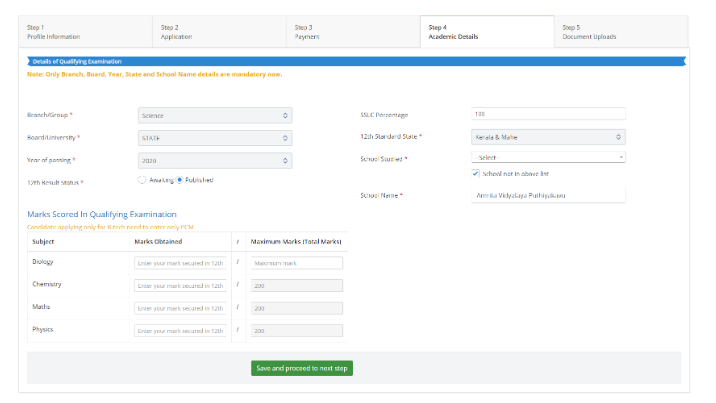Expand the Year of passing dropdown
Screen dimensions: 716x403
pyautogui.click(x=214, y=160)
